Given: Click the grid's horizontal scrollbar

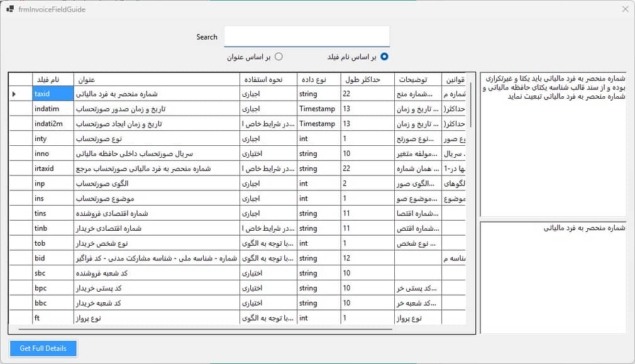Looking at the screenshot, I should pyautogui.click(x=207, y=329).
